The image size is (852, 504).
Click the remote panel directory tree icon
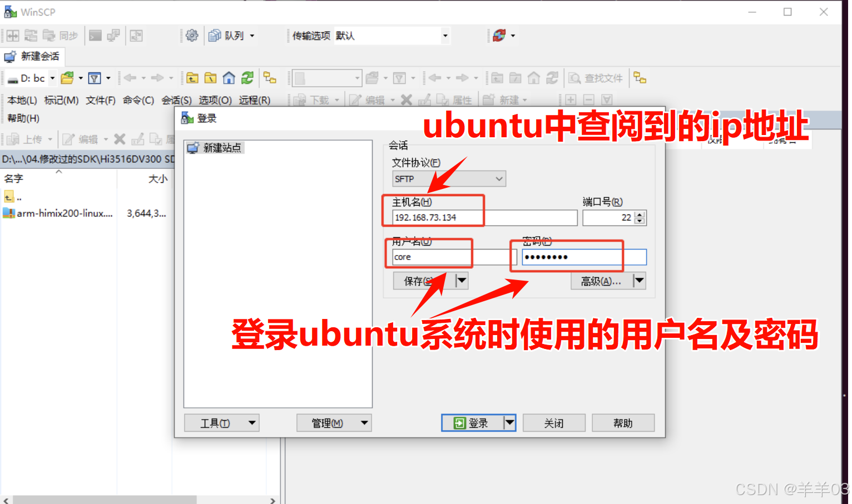tap(640, 78)
